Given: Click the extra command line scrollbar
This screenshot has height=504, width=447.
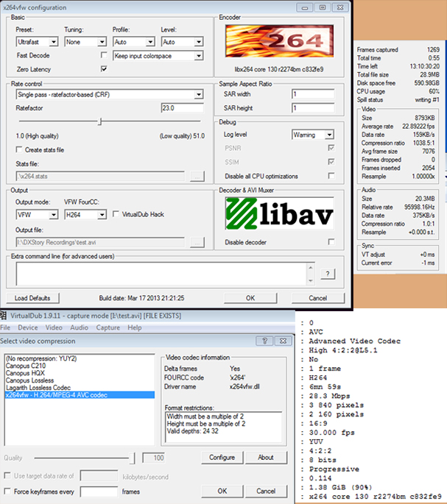Looking at the screenshot, I should [311, 274].
